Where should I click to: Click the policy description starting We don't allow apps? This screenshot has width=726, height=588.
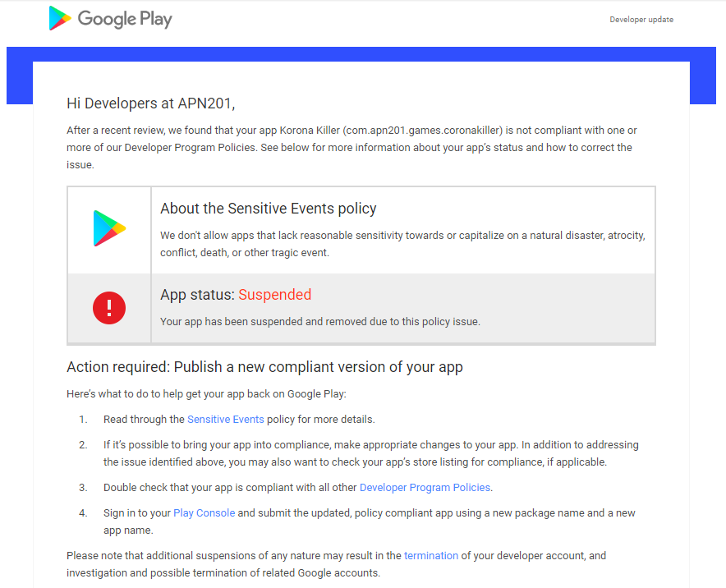(402, 244)
